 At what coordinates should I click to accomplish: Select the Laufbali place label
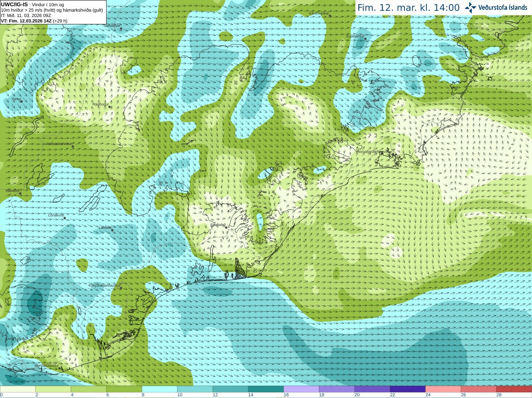(105, 228)
